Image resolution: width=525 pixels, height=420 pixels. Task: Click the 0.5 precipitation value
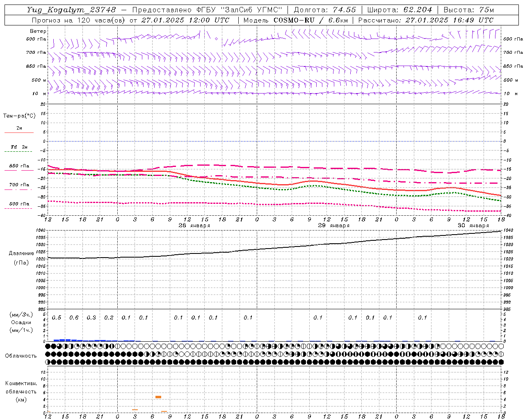[57, 318]
